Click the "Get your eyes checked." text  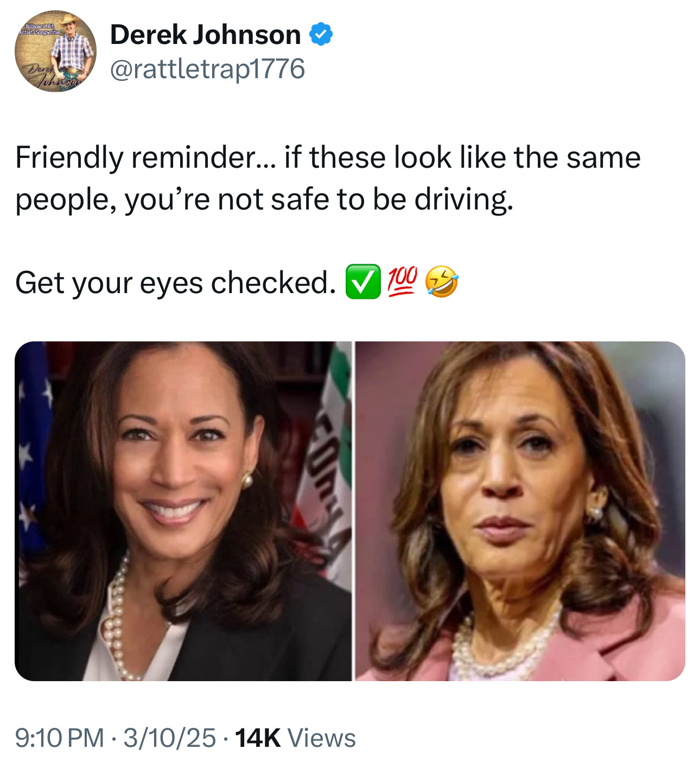175,283
